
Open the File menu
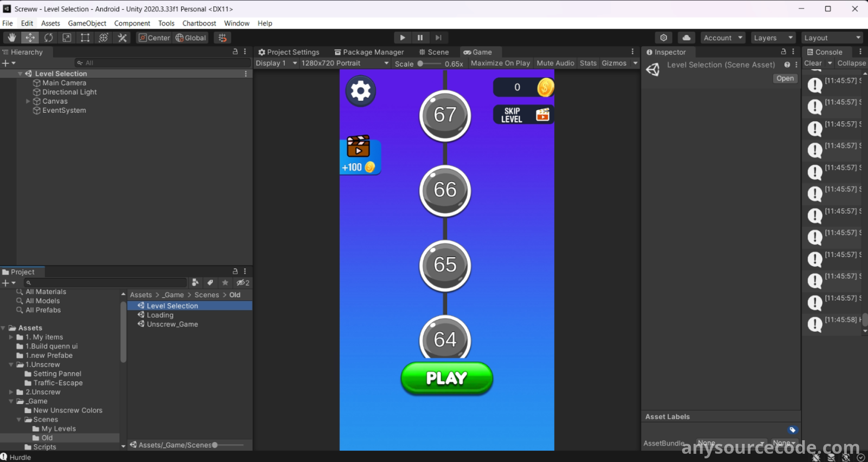(8, 23)
